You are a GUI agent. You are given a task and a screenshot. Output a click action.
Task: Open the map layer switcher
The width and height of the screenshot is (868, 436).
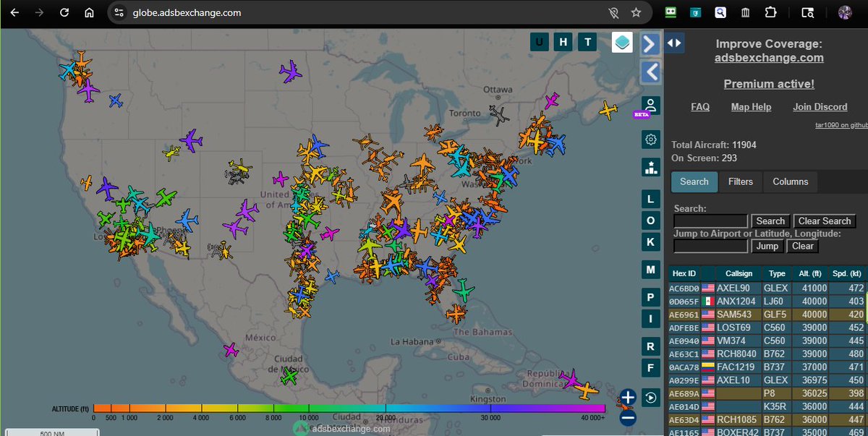(622, 43)
